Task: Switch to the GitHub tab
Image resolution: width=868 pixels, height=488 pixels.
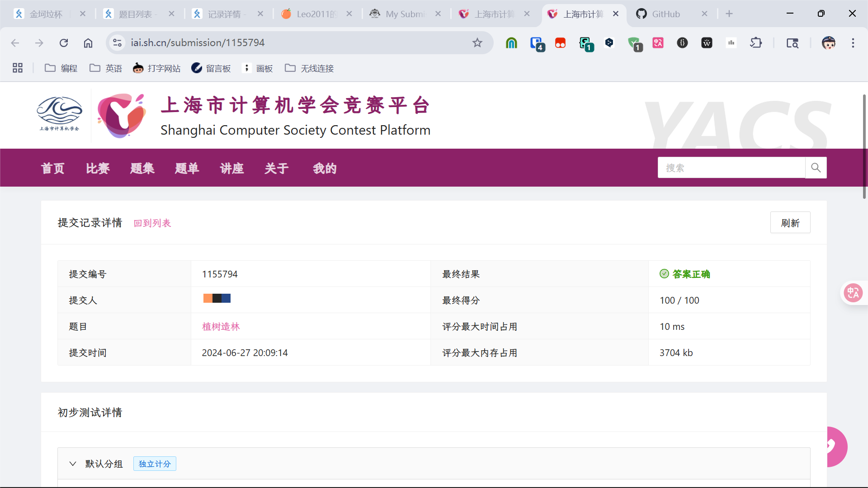Action: point(666,14)
